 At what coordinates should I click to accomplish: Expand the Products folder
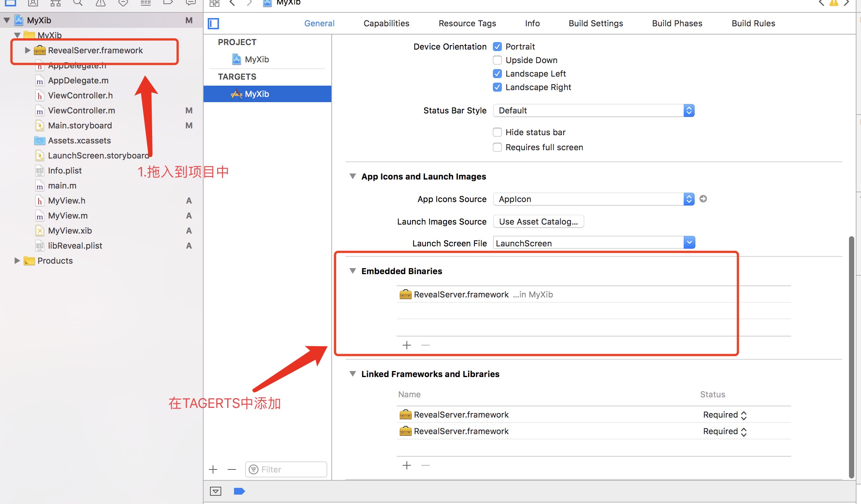[x=17, y=261]
